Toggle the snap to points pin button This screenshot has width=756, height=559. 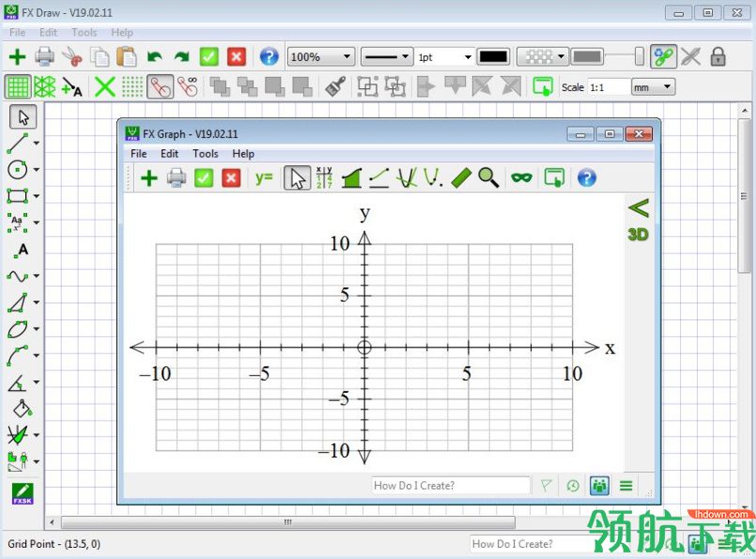(160, 86)
